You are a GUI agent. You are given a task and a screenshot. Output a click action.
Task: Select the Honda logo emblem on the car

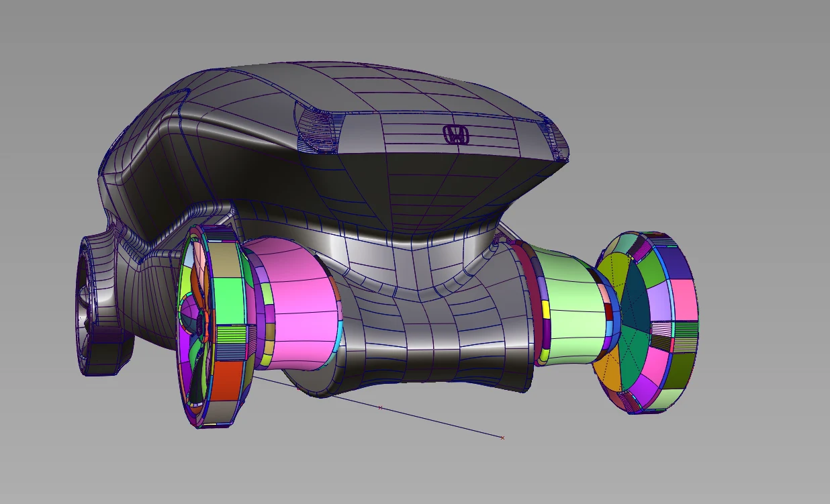click(456, 134)
